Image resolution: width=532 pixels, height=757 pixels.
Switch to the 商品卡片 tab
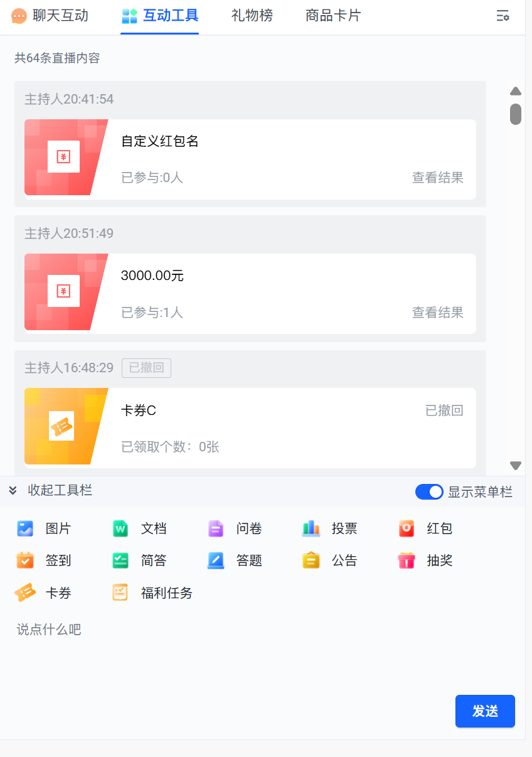coord(333,16)
